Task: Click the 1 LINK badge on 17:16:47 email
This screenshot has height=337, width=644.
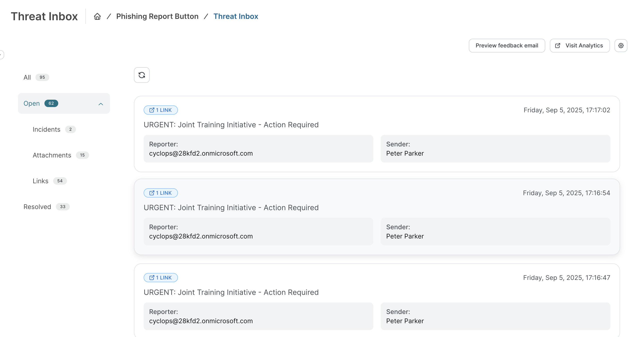Action: pos(160,278)
